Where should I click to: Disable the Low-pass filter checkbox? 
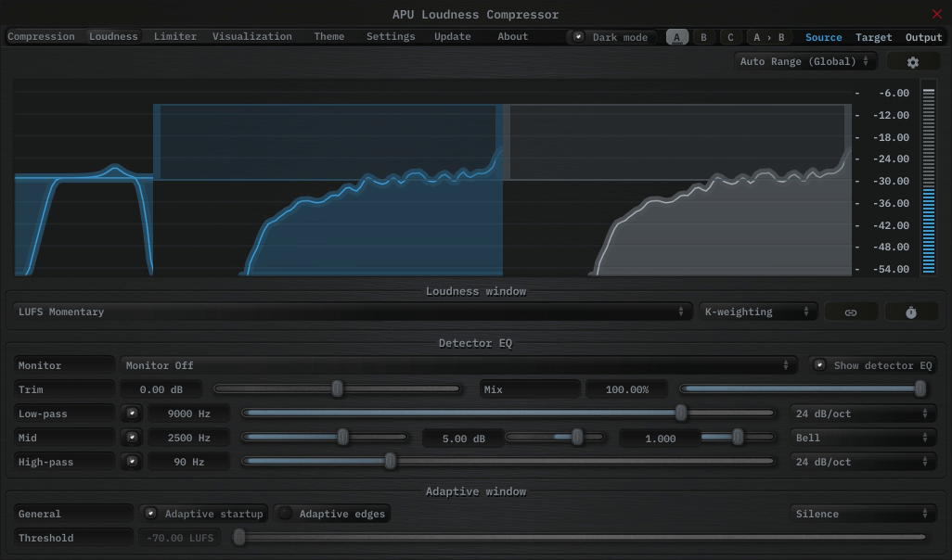pos(132,413)
